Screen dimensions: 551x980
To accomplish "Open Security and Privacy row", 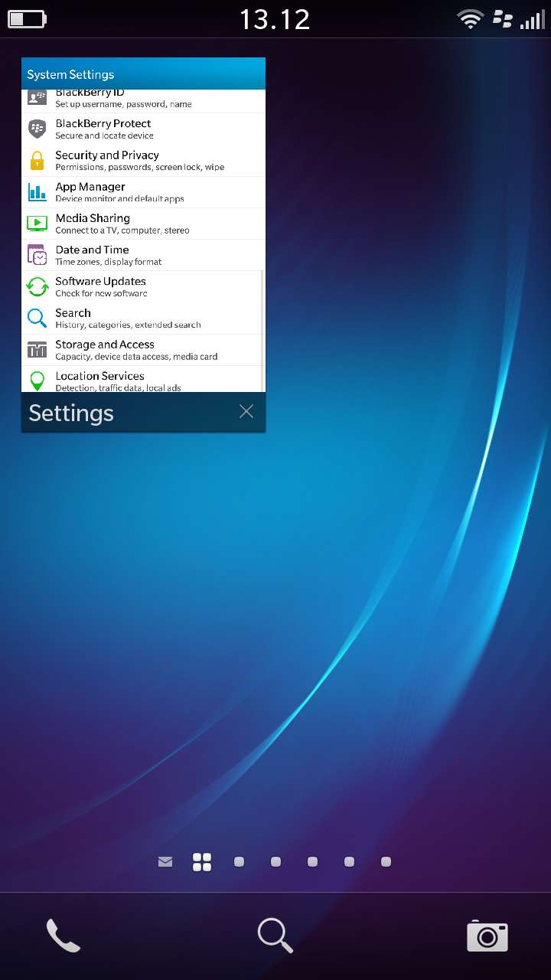I will click(143, 161).
